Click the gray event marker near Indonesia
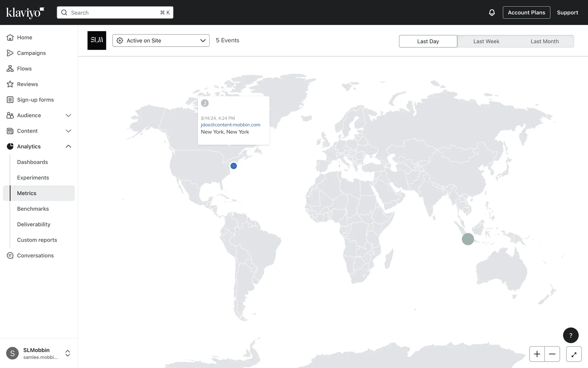Screen dimensions: 588x368 468,239
